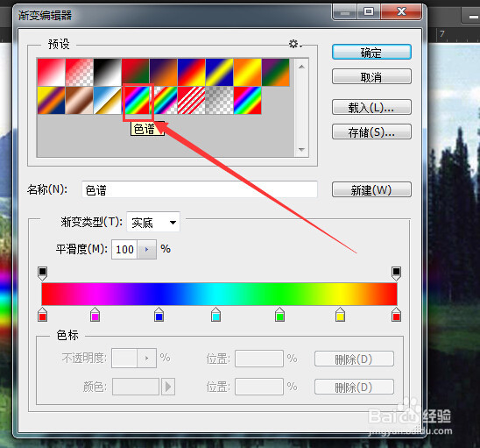Choose the yellow-violet-orange-blue gradient preset
The width and height of the screenshot is (480, 448).
[52, 101]
